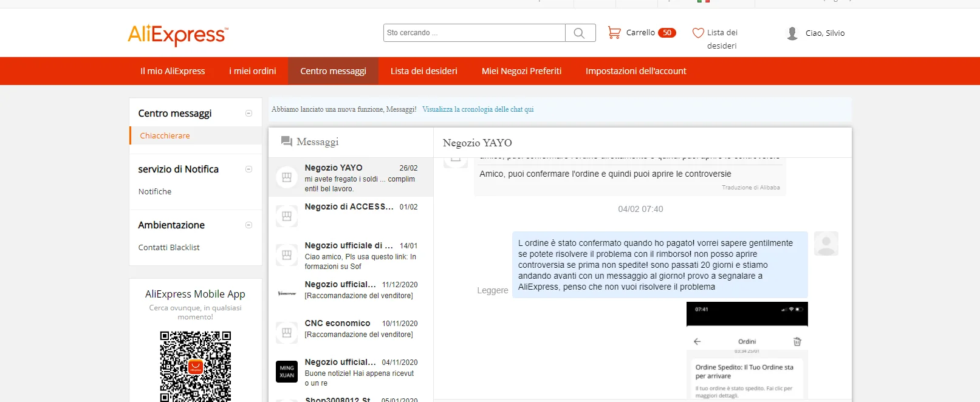This screenshot has width=980, height=402.
Task: Click the Lista dei desideri header link
Action: tap(722, 39)
